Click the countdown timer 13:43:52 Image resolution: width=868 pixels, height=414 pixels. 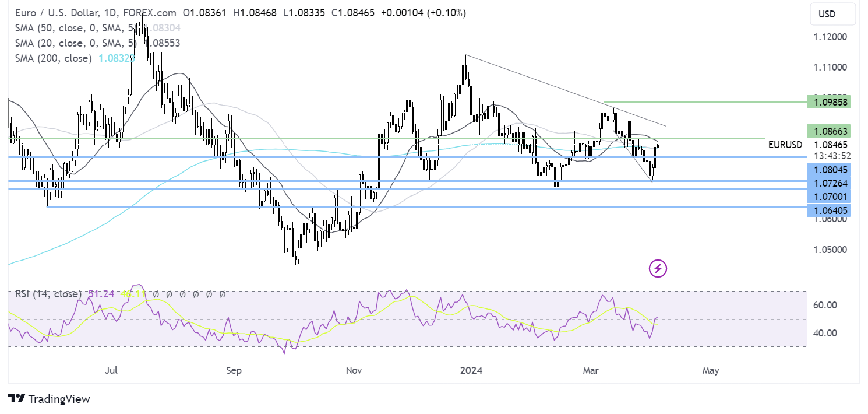(x=831, y=155)
